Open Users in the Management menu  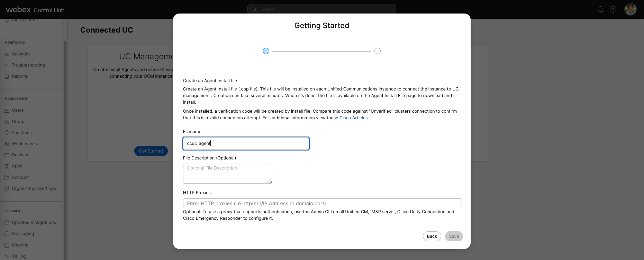[x=18, y=110]
